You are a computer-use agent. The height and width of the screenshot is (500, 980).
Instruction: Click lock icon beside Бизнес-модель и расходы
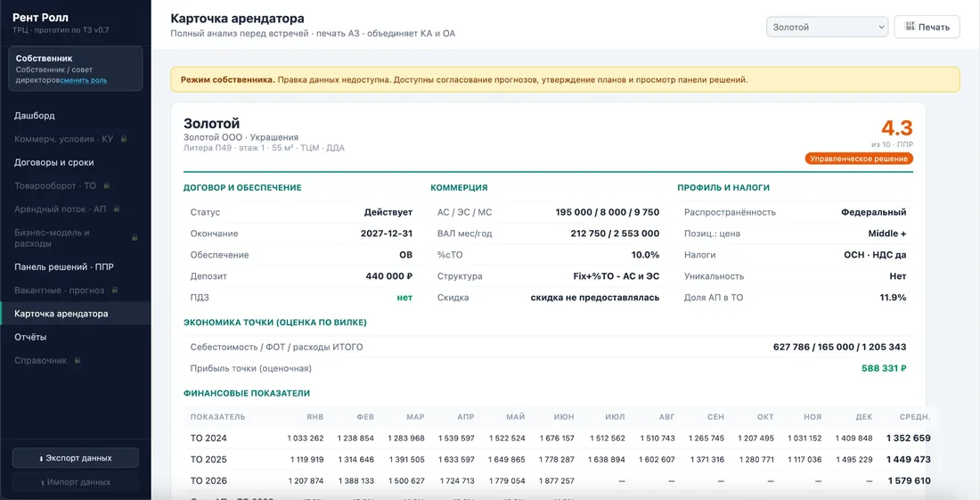(x=135, y=237)
